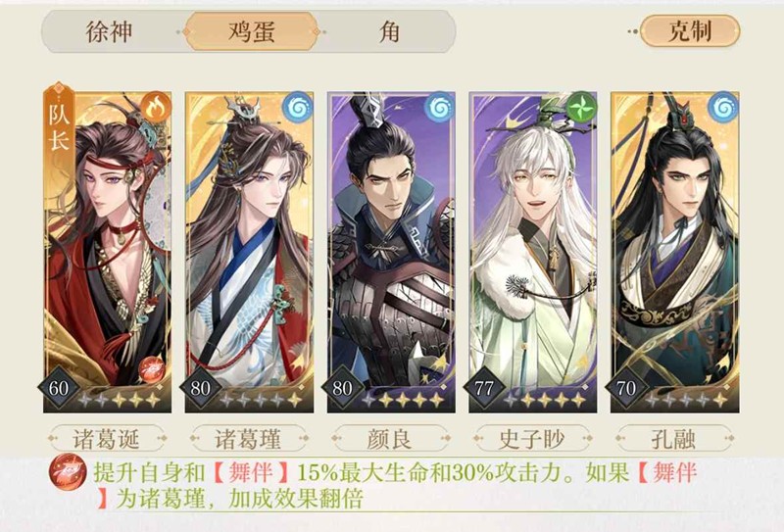Tap the water swirl icon on 诸葛瑾

tap(297, 107)
